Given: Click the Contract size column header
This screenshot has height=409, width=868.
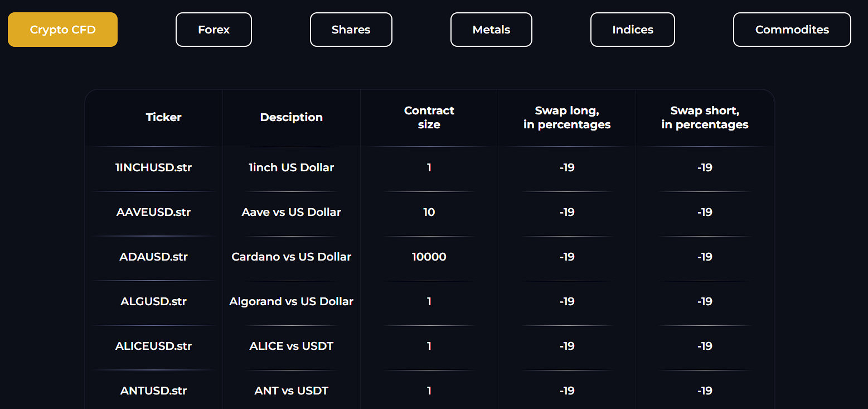Looking at the screenshot, I should [x=429, y=117].
